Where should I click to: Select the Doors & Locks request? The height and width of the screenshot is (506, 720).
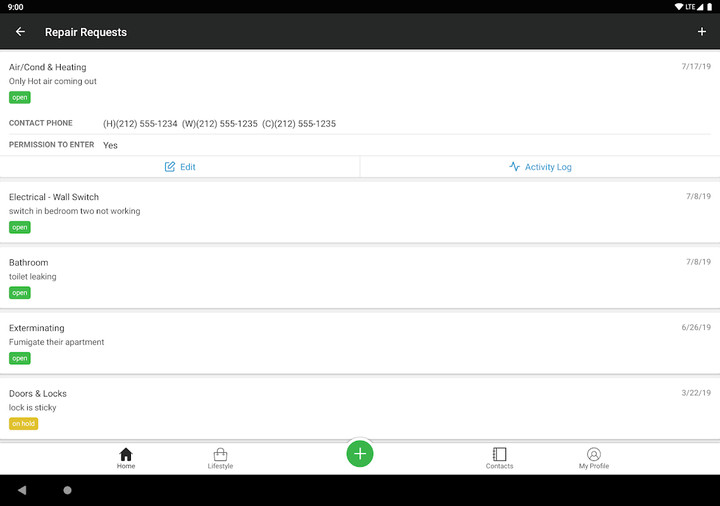click(x=360, y=400)
